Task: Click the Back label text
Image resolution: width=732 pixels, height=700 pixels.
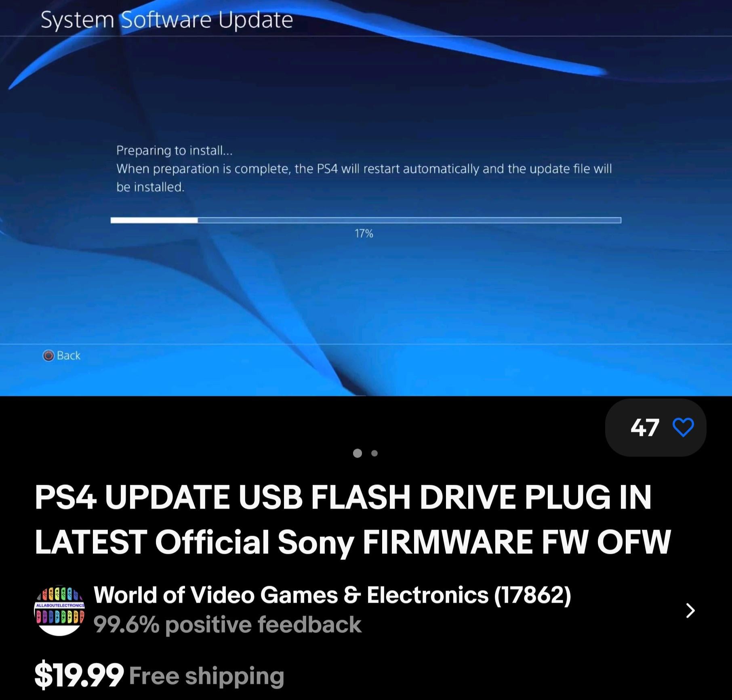Action: [69, 355]
